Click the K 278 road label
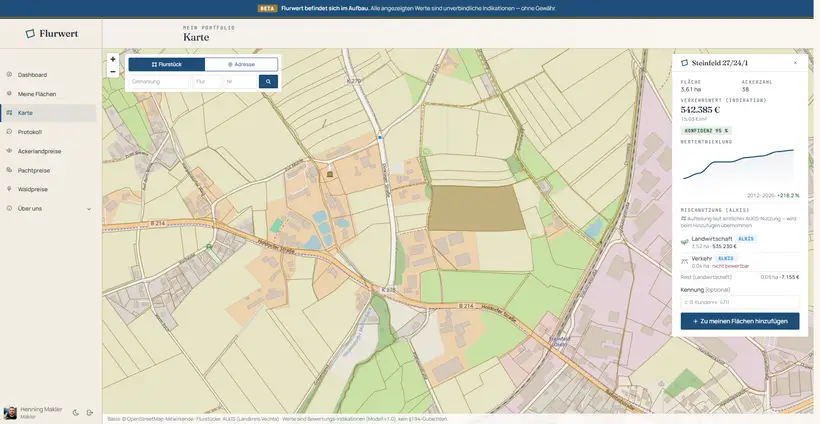The width and height of the screenshot is (820, 424). tap(387, 288)
